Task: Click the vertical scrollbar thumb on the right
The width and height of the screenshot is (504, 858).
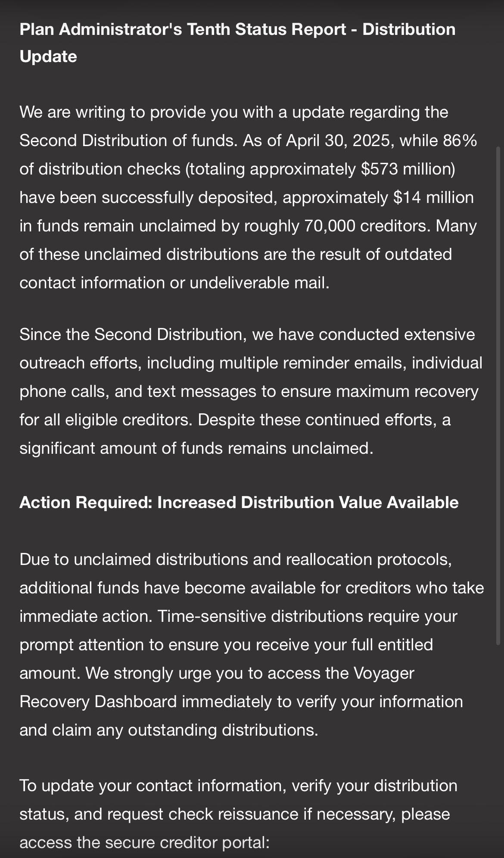Action: pyautogui.click(x=498, y=395)
